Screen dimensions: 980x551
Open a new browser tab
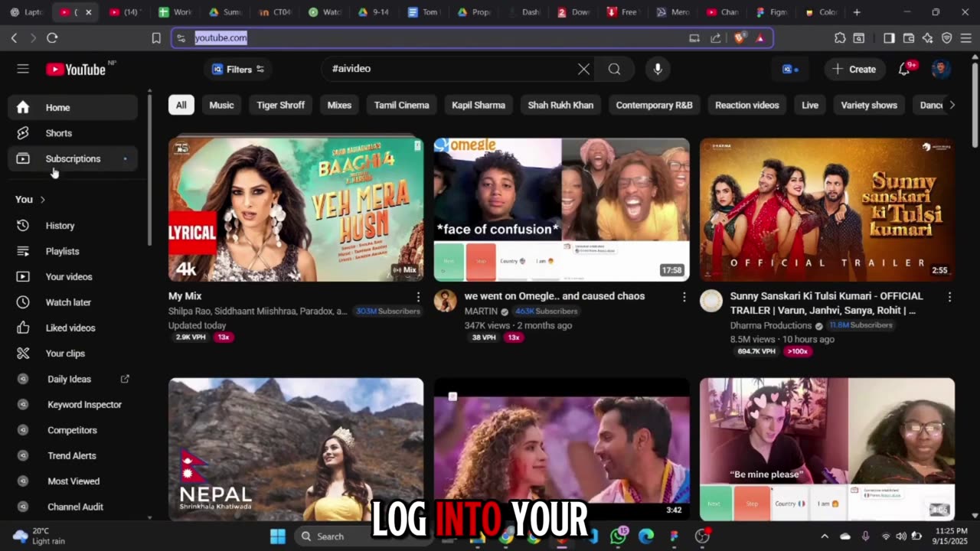click(857, 12)
